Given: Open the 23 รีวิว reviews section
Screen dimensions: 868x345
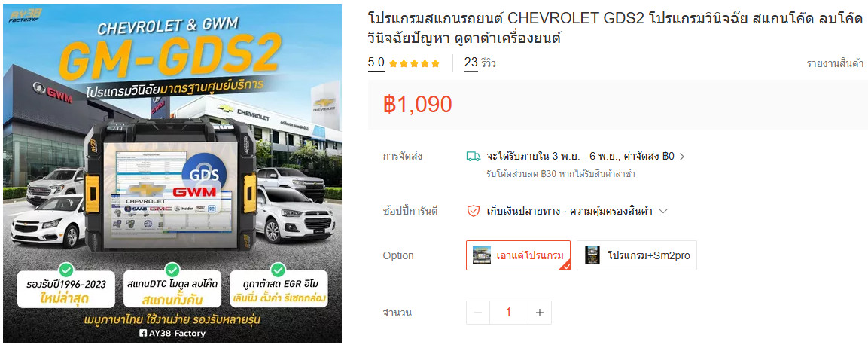Looking at the screenshot, I should 480,63.
